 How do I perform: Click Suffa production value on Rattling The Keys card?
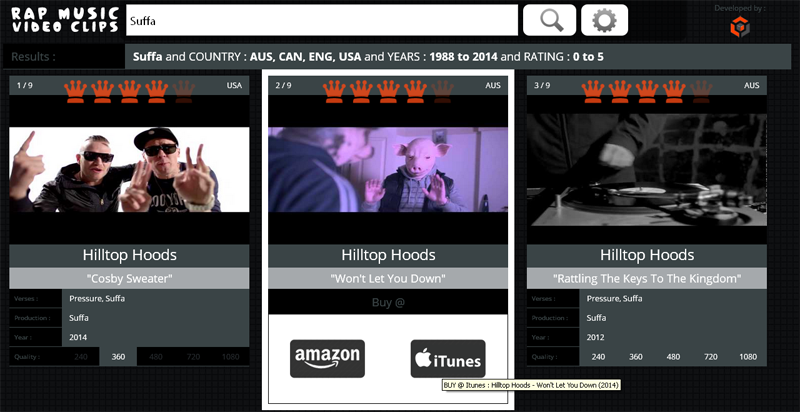coord(596,318)
